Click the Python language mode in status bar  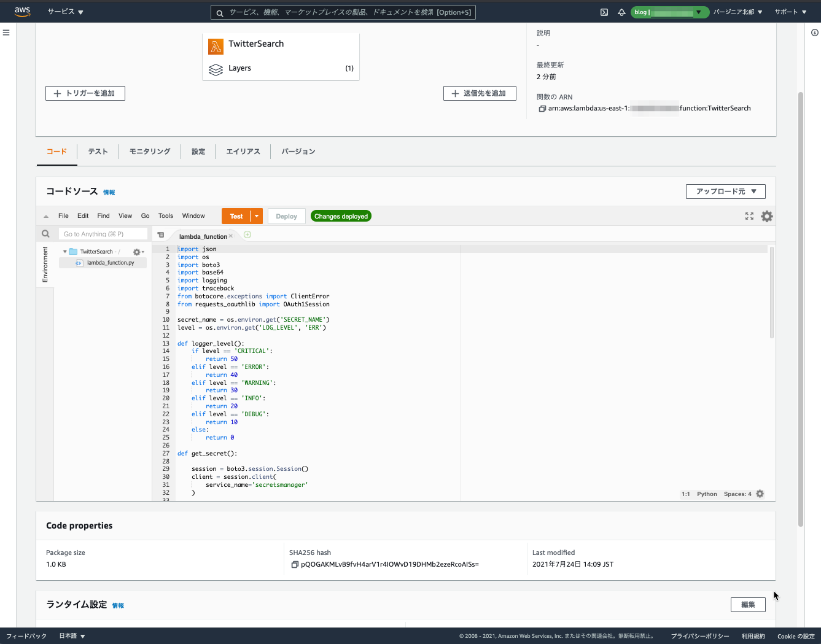707,494
